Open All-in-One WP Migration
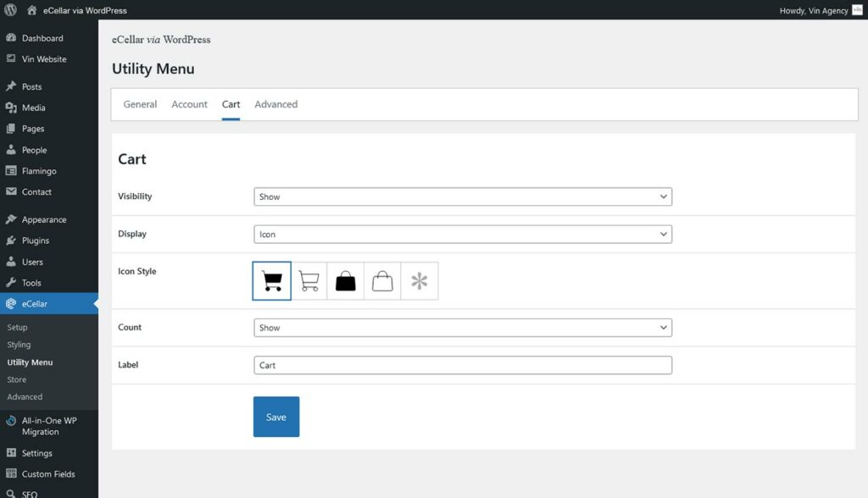 pos(49,425)
